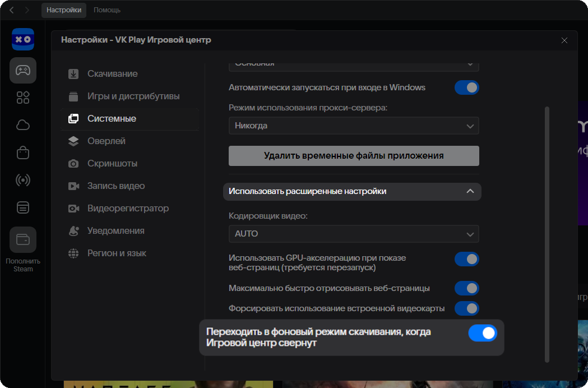Image resolution: width=588 pixels, height=388 pixels.
Task: Click the four-squares apps icon in sidebar
Action: [23, 98]
